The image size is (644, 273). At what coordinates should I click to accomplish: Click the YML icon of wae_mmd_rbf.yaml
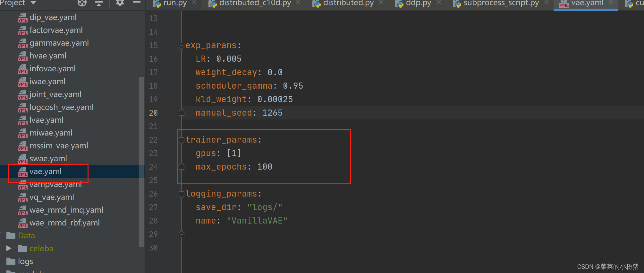tap(22, 223)
